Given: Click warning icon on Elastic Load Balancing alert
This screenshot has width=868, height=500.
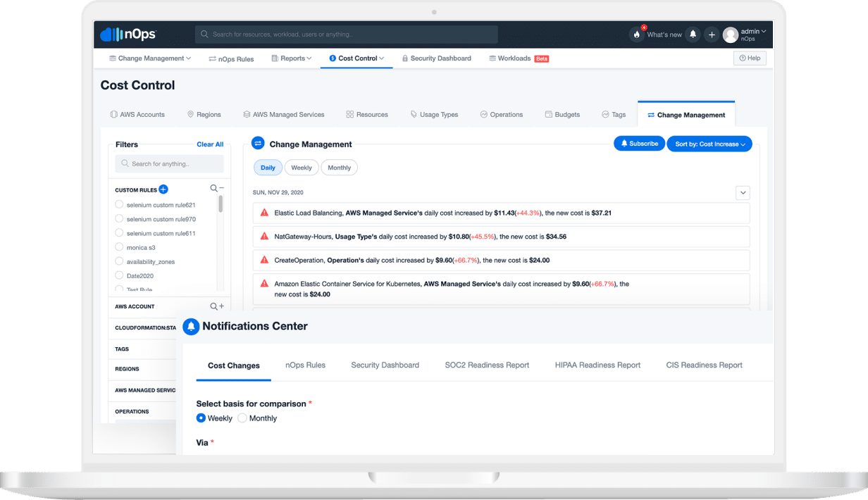Looking at the screenshot, I should [x=264, y=213].
